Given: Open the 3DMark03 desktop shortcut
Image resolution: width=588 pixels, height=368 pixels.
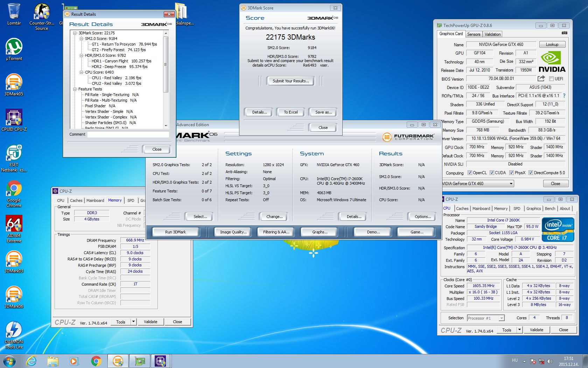Looking at the screenshot, I should tap(14, 262).
